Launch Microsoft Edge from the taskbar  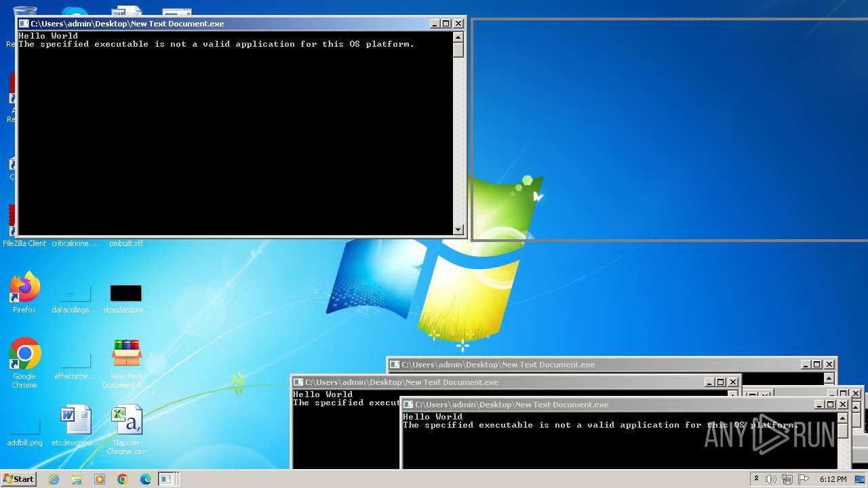(x=146, y=479)
